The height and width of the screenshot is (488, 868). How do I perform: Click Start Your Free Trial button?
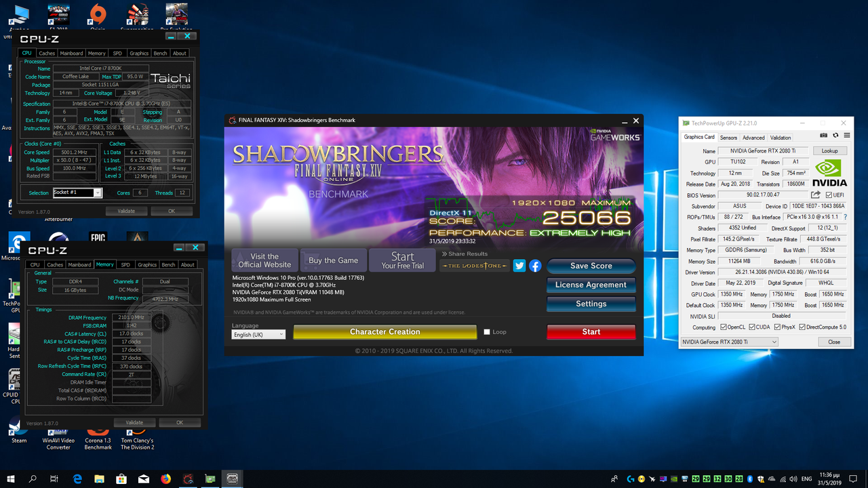402,260
